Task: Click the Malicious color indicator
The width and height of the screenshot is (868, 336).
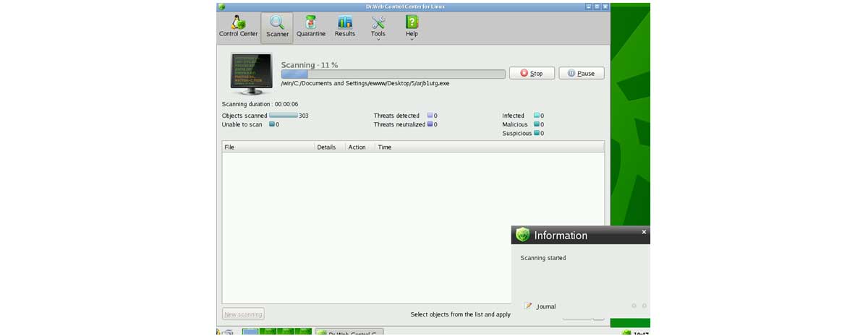Action: (x=537, y=124)
